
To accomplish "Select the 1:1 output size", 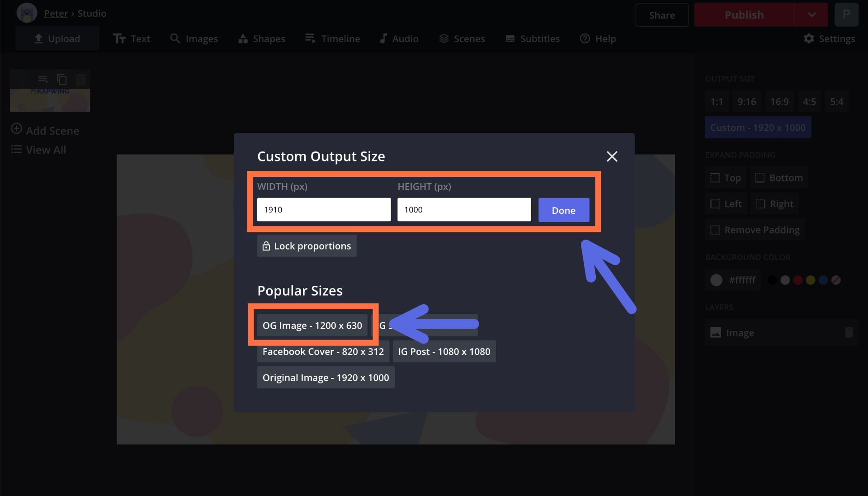I will (x=716, y=101).
